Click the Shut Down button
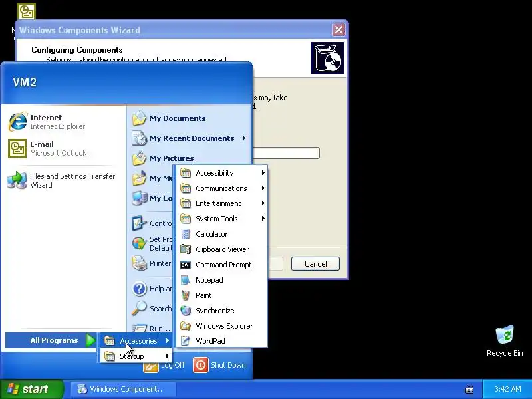532x399 pixels. click(219, 365)
